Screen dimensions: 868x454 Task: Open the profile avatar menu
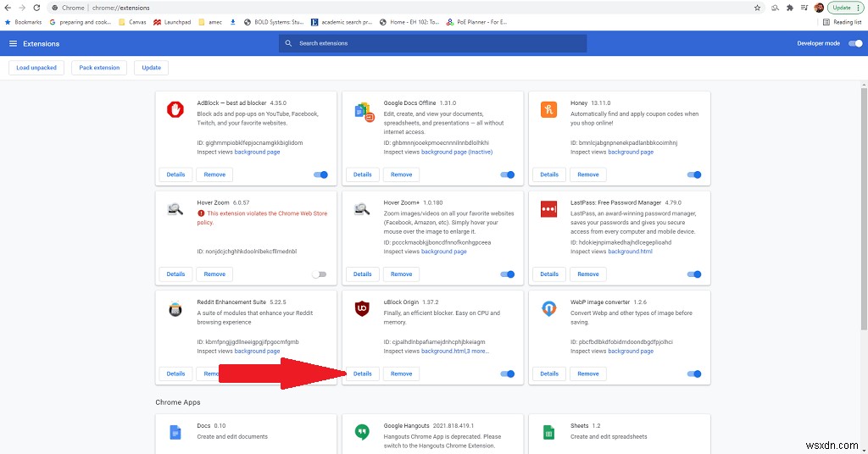(x=820, y=8)
